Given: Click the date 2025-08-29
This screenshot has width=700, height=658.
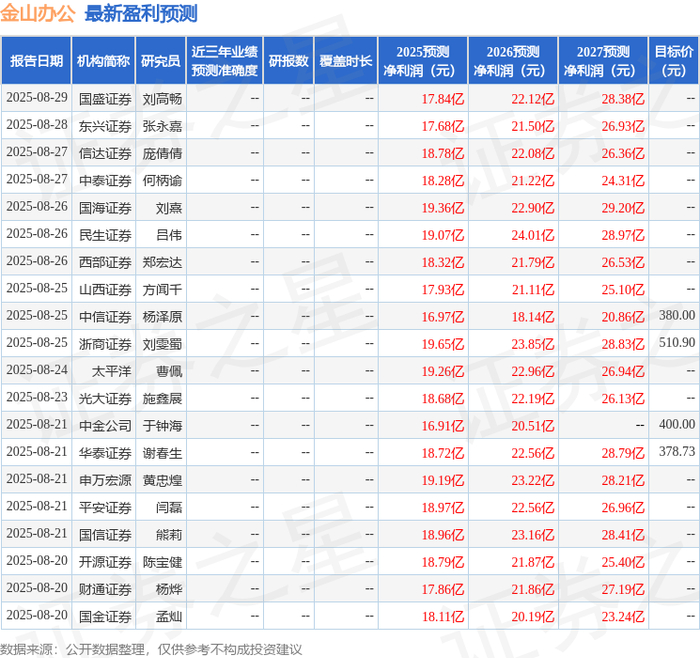Looking at the screenshot, I should (37, 97).
